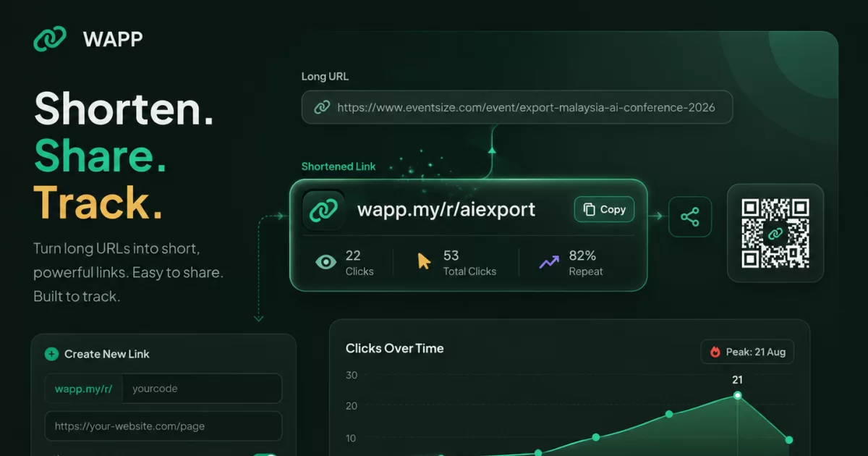Click the Long URL label

325,76
